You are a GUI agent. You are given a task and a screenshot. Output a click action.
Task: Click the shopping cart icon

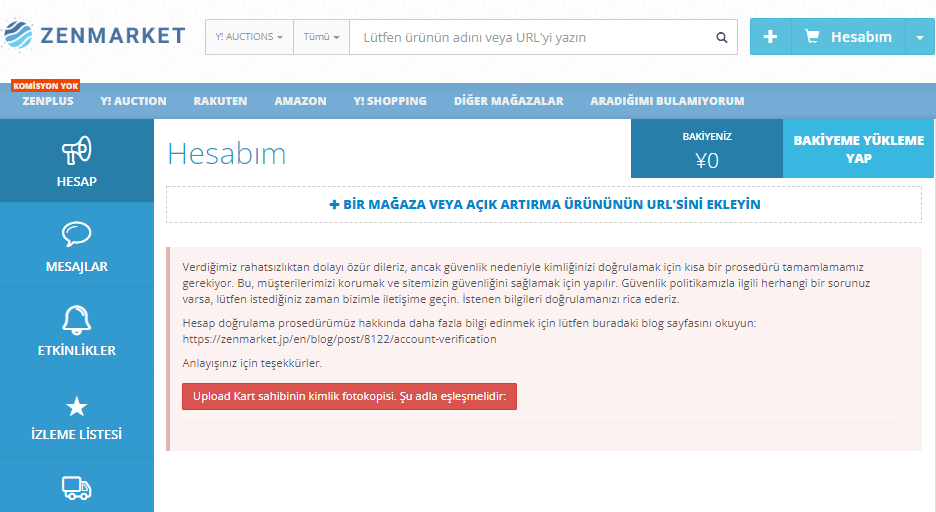(x=812, y=36)
